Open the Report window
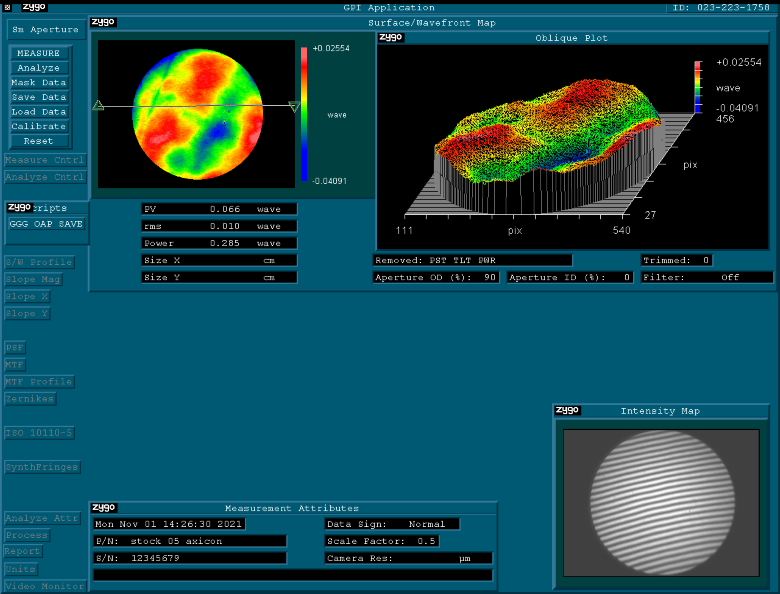780x594 pixels. (23, 551)
